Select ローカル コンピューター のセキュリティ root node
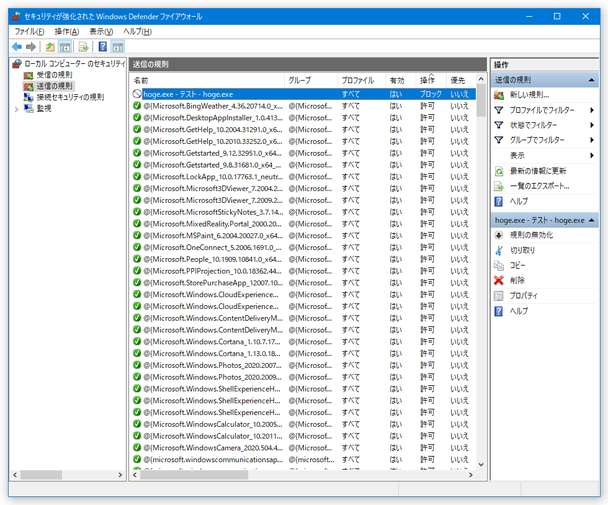 click(x=69, y=64)
